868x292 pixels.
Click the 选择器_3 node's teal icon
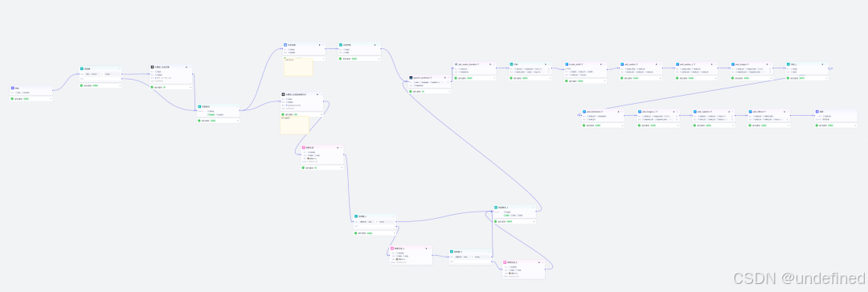(x=452, y=252)
